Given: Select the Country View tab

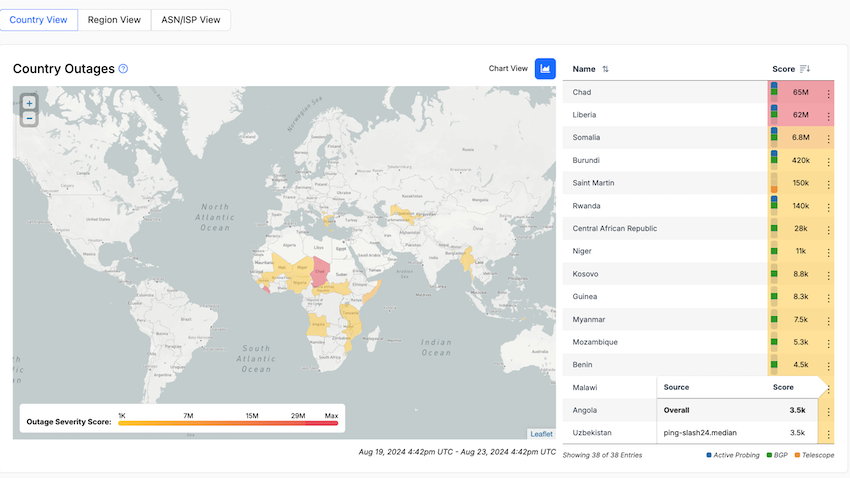Looking at the screenshot, I should [39, 20].
